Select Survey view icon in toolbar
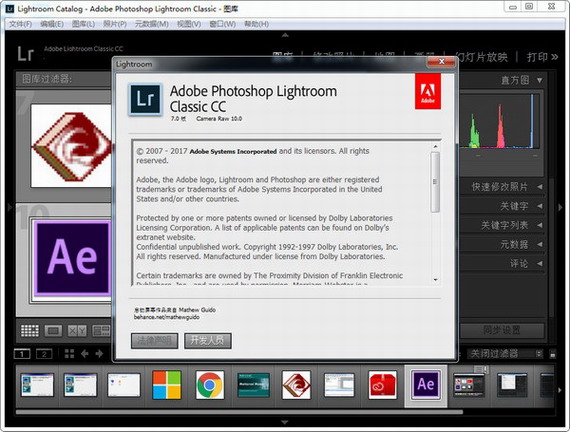 (x=101, y=331)
